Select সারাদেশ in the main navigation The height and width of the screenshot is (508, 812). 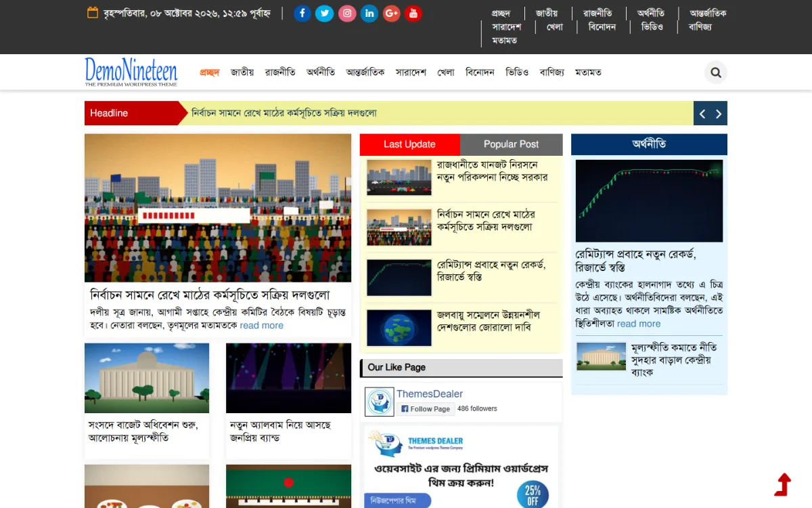[411, 72]
